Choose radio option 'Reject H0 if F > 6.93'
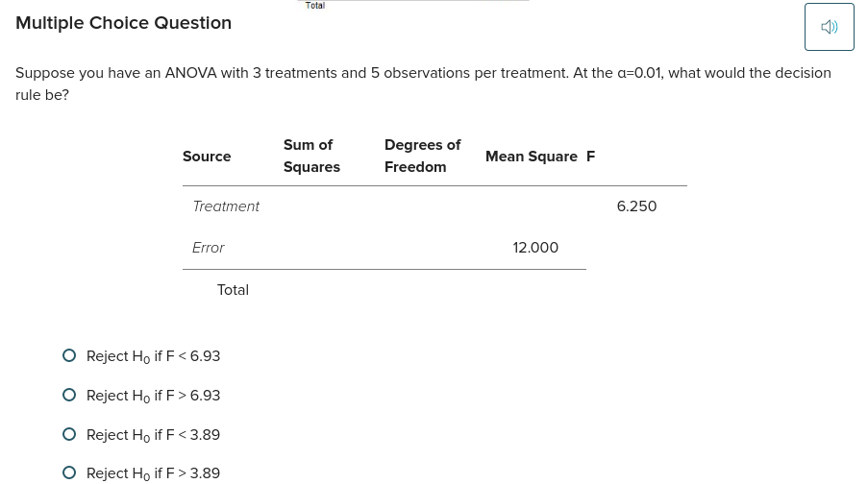 pyautogui.click(x=69, y=395)
